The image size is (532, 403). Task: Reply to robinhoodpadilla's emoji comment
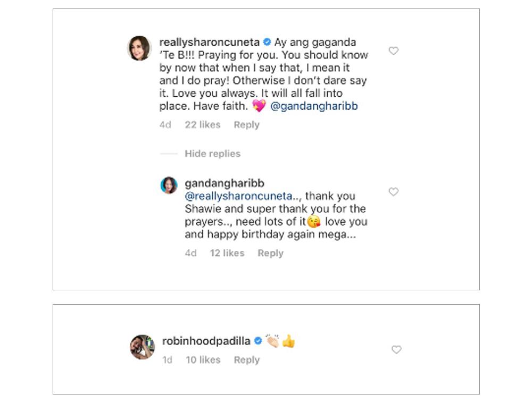pos(247,360)
